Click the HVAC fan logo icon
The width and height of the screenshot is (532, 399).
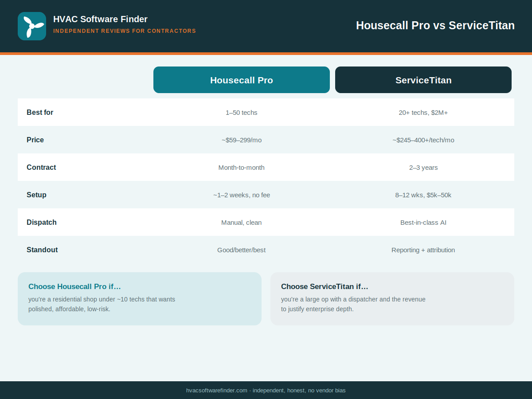(x=32, y=26)
